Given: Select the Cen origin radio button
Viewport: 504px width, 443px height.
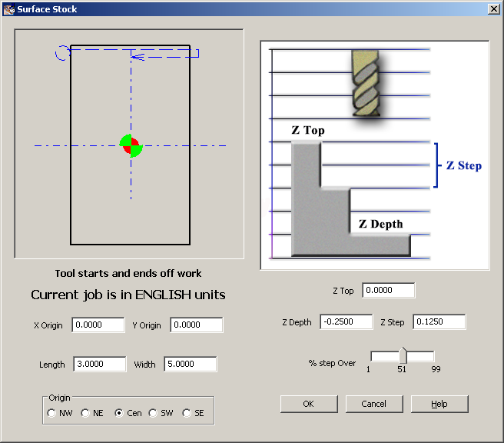Looking at the screenshot, I should [x=119, y=413].
